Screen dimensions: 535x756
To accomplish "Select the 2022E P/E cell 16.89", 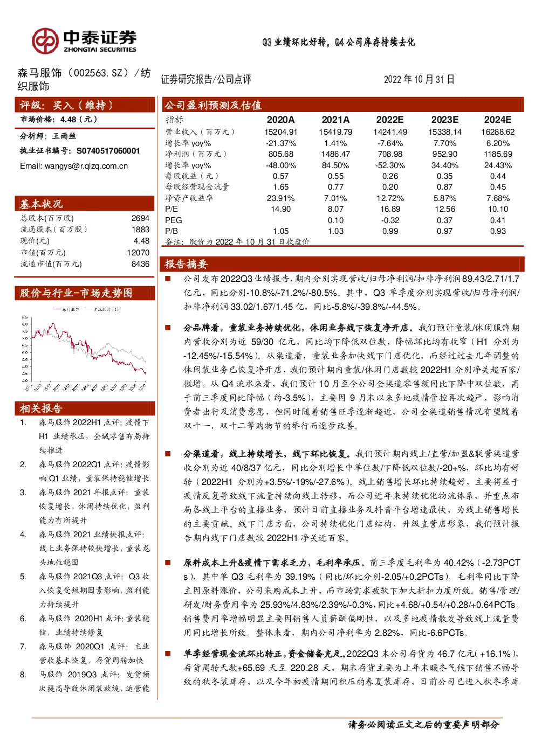I will tap(390, 209).
